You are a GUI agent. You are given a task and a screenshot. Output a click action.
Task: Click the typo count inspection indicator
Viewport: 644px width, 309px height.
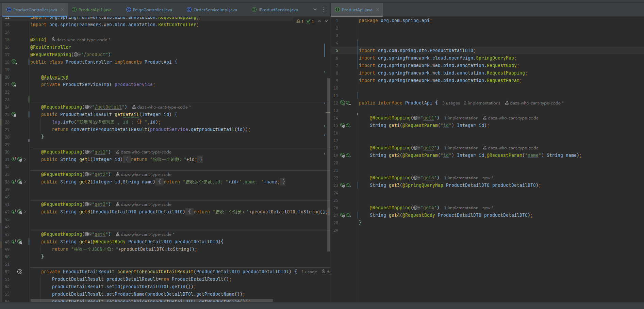pyautogui.click(x=310, y=21)
